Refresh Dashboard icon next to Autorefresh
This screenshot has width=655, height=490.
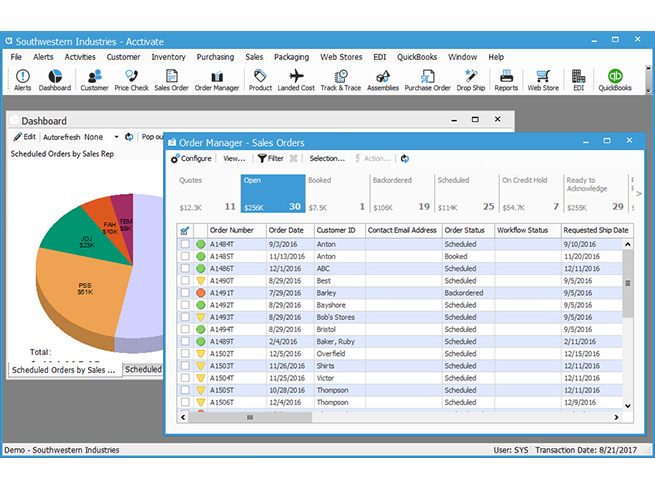(129, 137)
